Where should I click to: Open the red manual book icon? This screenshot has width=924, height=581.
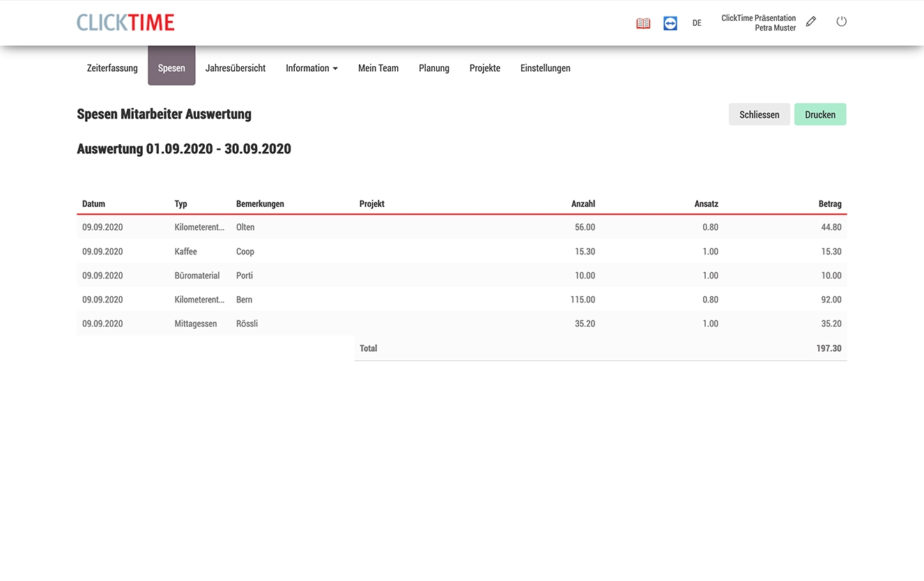click(643, 23)
